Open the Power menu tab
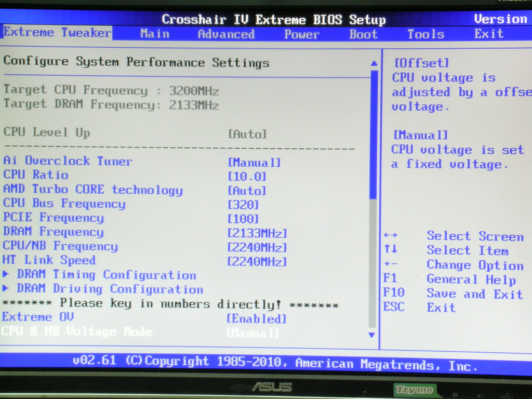Viewport: 532px width, 399px height. tap(302, 34)
